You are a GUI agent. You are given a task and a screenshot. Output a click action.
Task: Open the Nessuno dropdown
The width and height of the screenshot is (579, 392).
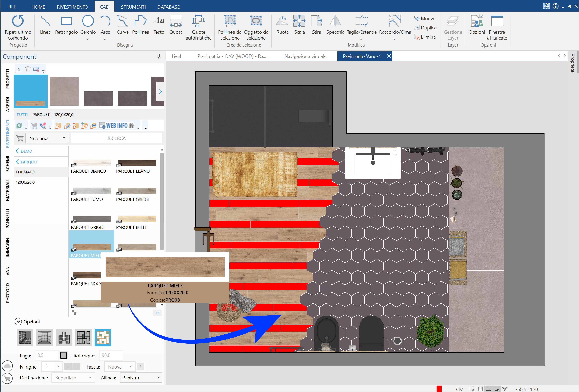[47, 138]
